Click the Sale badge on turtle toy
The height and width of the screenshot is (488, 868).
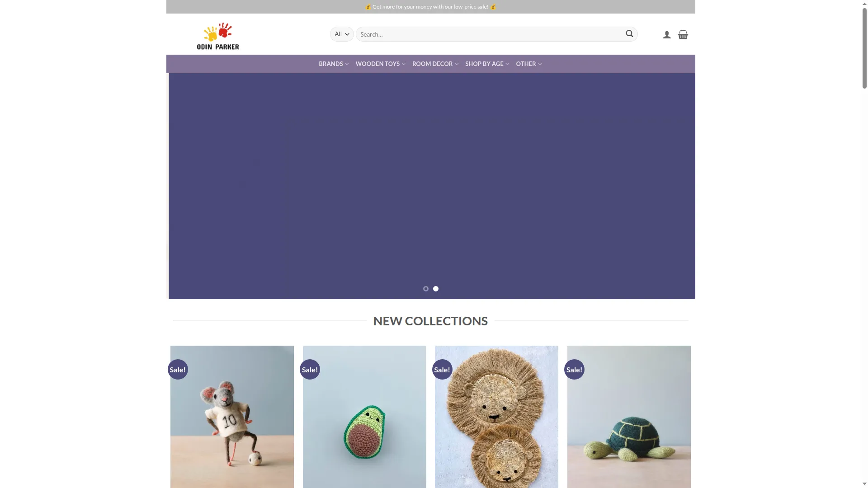(x=574, y=370)
